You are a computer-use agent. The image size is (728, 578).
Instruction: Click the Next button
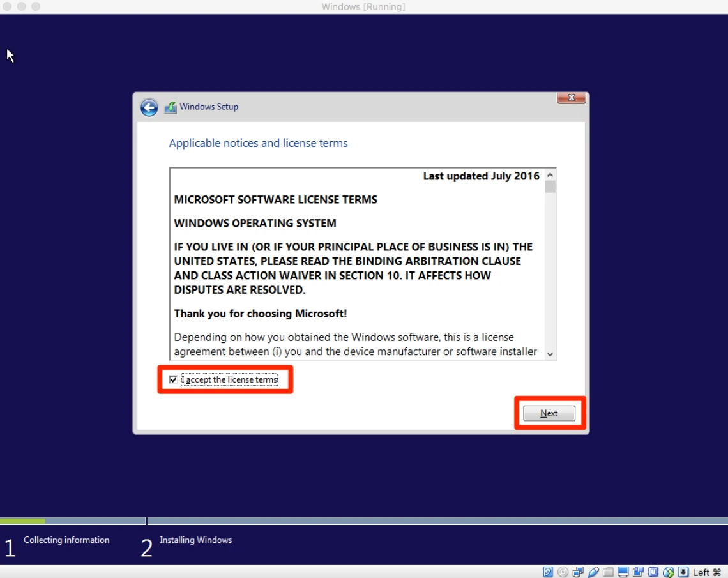549,413
